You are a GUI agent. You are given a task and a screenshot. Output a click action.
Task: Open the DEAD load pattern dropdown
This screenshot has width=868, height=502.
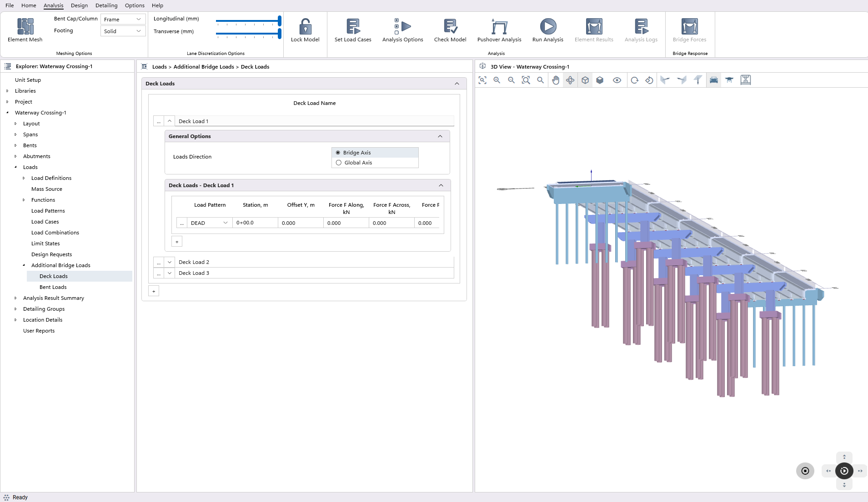pos(210,223)
